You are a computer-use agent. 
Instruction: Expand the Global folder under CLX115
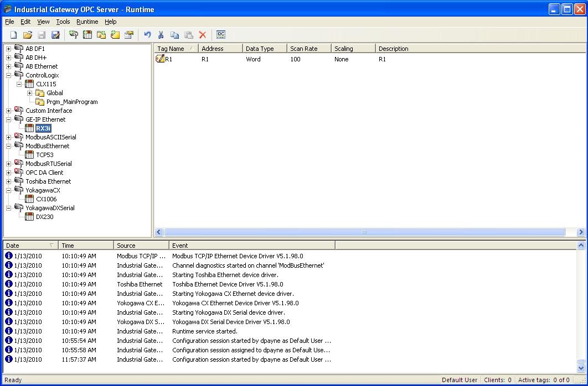click(29, 93)
